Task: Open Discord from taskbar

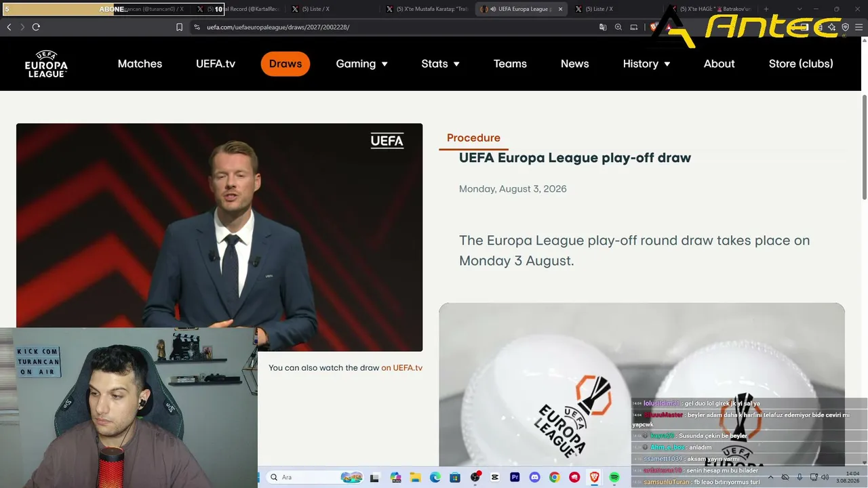Action: click(535, 477)
